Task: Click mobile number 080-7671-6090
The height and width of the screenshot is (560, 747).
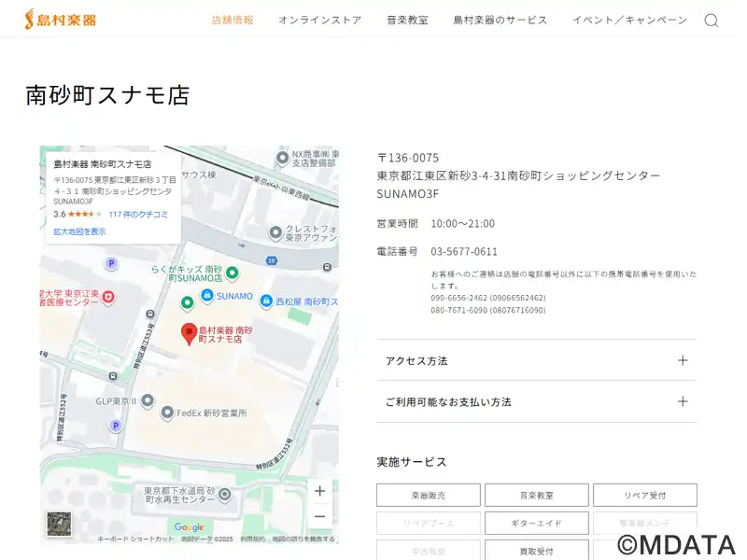Action: (488, 310)
